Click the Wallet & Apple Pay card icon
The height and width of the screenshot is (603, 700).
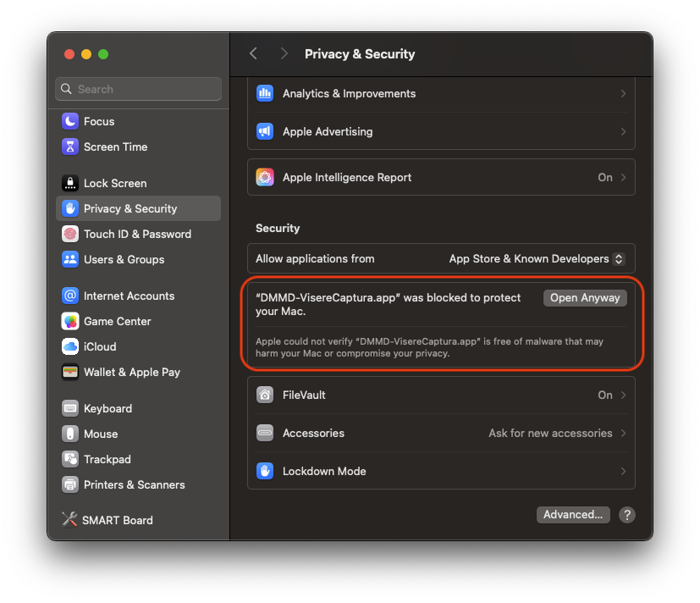70,372
